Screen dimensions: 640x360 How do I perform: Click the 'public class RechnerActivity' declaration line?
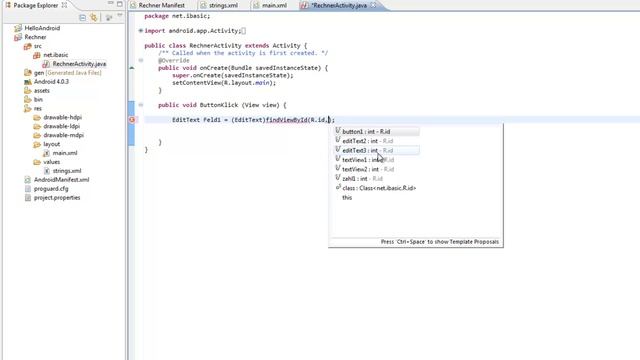226,46
